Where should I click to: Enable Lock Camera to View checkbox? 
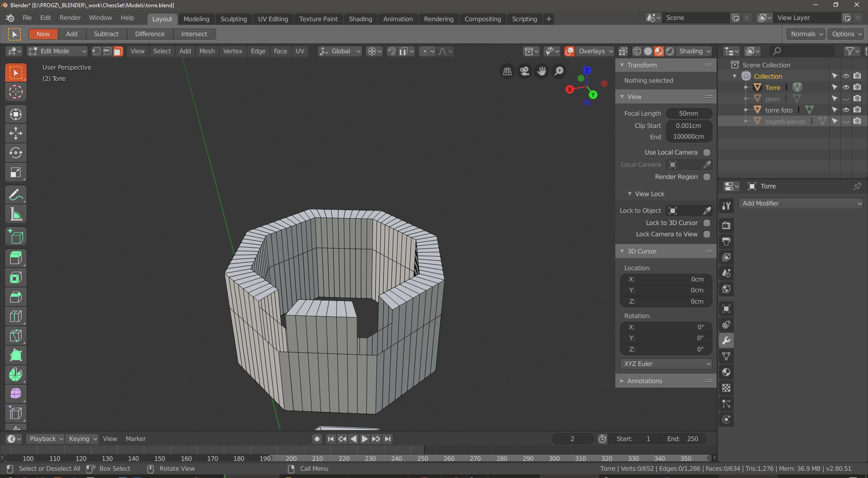coord(707,234)
